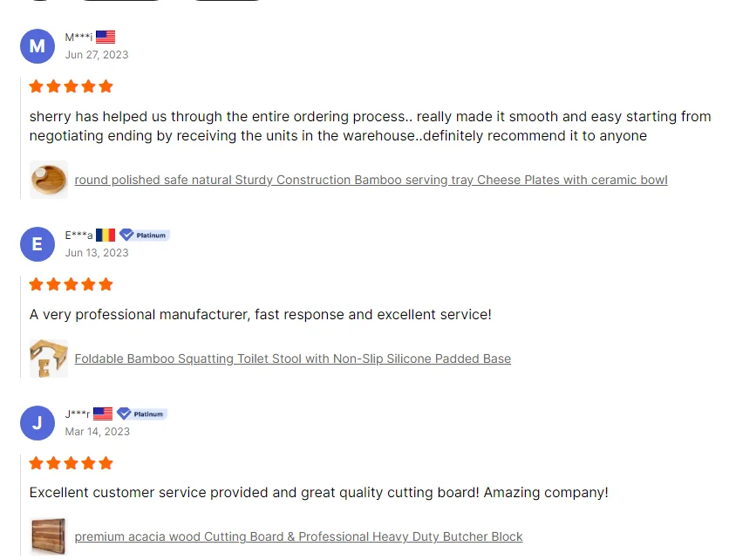
Task: Click US flag next to J***r
Action: tap(103, 413)
